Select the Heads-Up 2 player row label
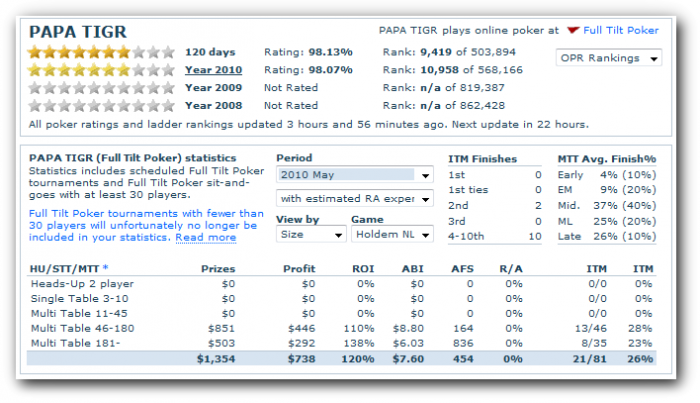The height and width of the screenshot is (403, 700). click(82, 284)
